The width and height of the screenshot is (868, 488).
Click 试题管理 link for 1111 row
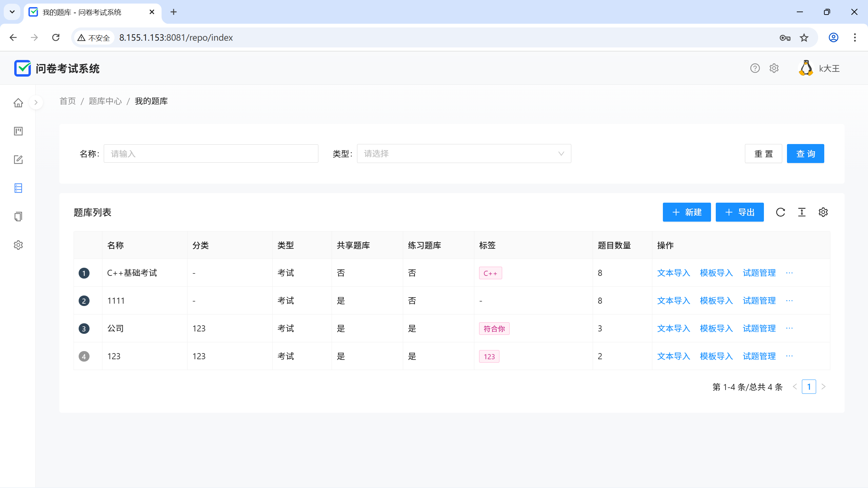759,301
